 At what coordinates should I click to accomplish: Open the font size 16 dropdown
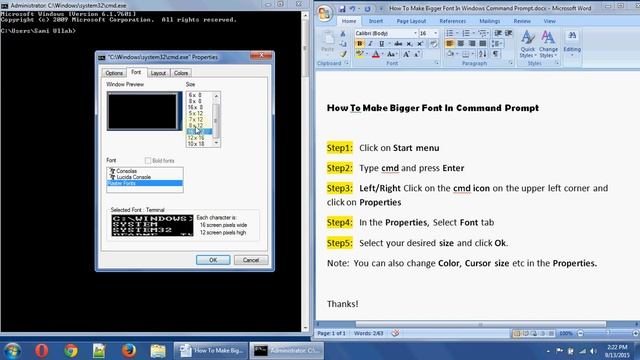point(436,33)
